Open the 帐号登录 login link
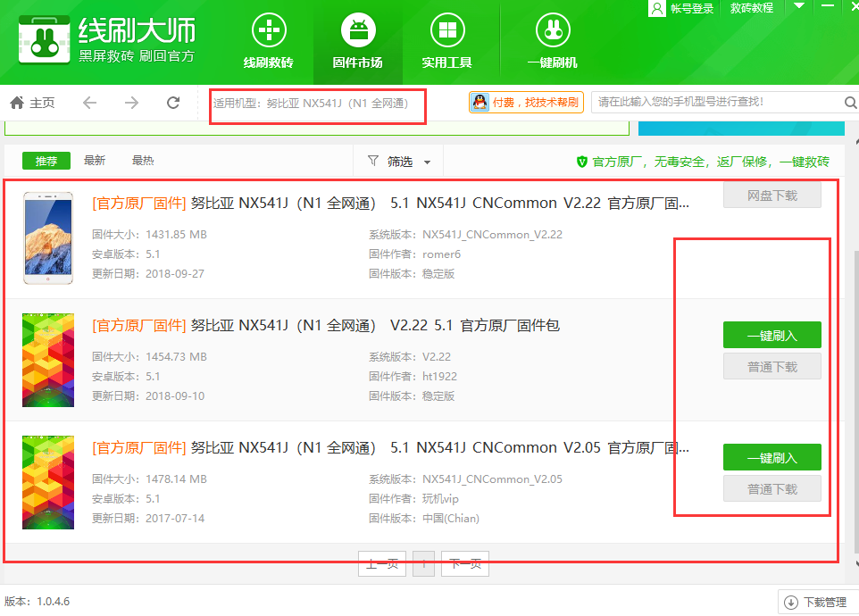 692,8
